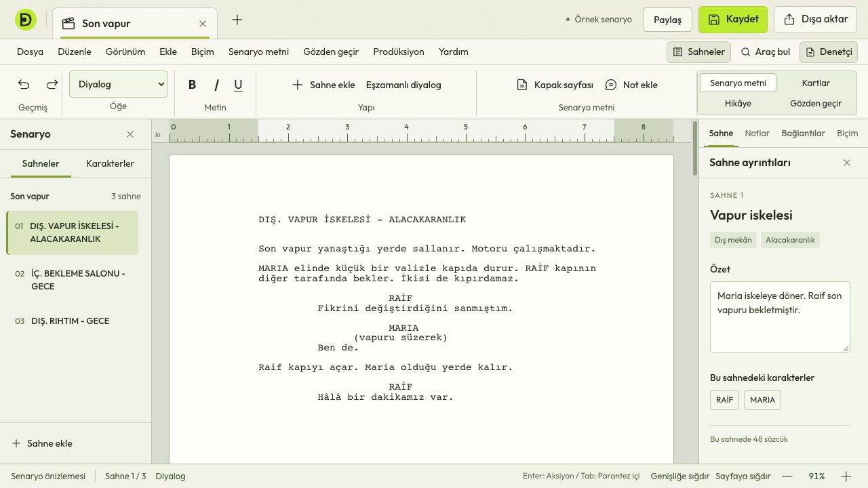Select Hikâye view mode
868x488 pixels.
click(x=738, y=103)
